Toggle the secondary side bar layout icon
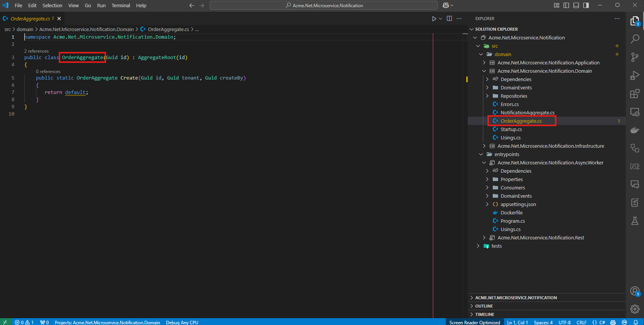 (586, 5)
